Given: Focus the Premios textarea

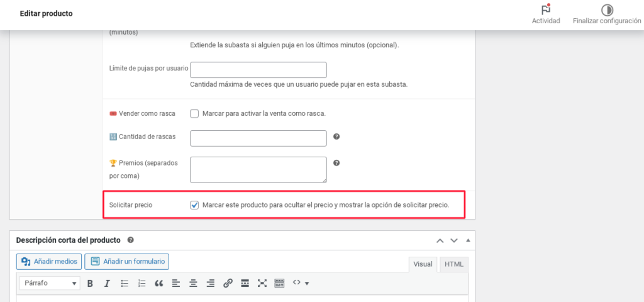Looking at the screenshot, I should 258,170.
